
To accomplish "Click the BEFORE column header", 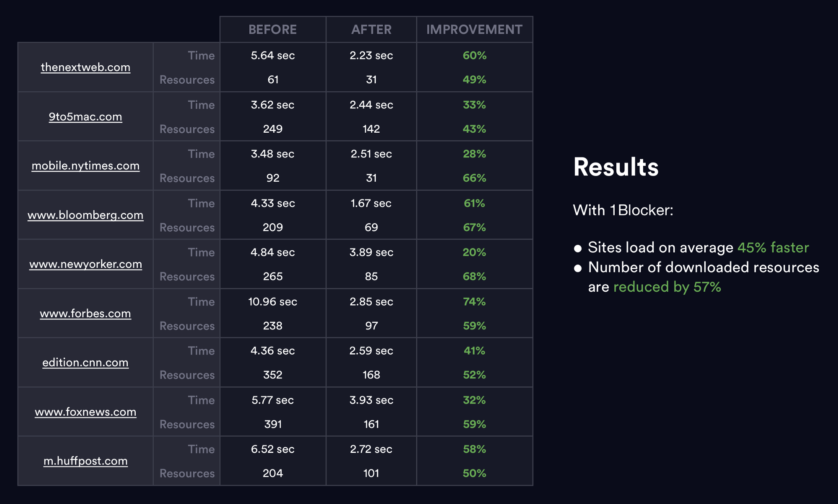I will (x=272, y=30).
